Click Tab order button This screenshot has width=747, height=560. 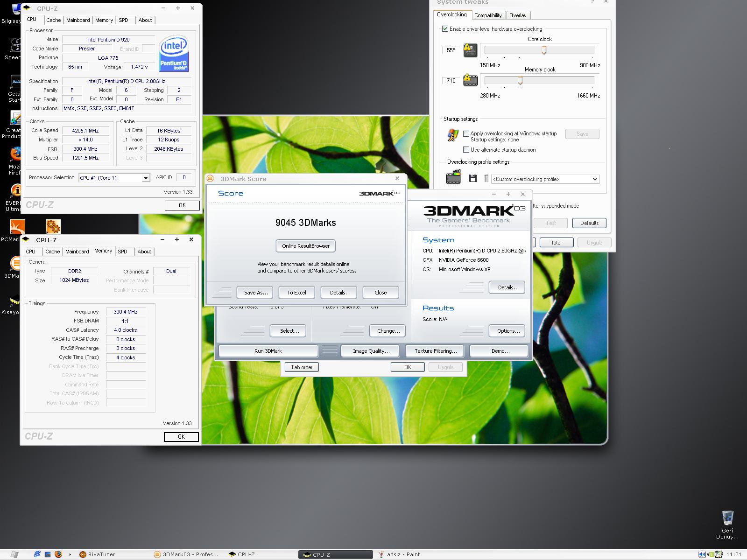point(302,367)
